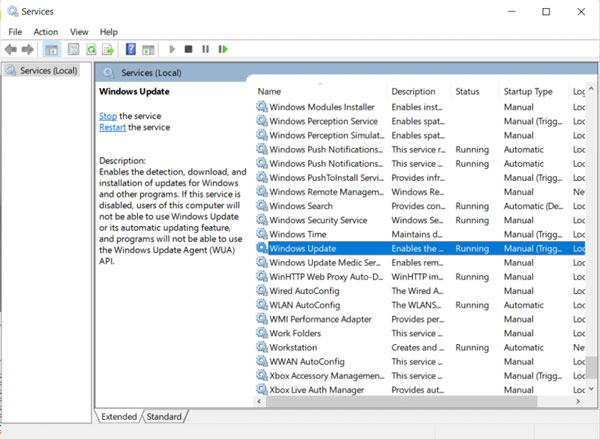
Task: Open the View menu
Action: pyautogui.click(x=79, y=32)
